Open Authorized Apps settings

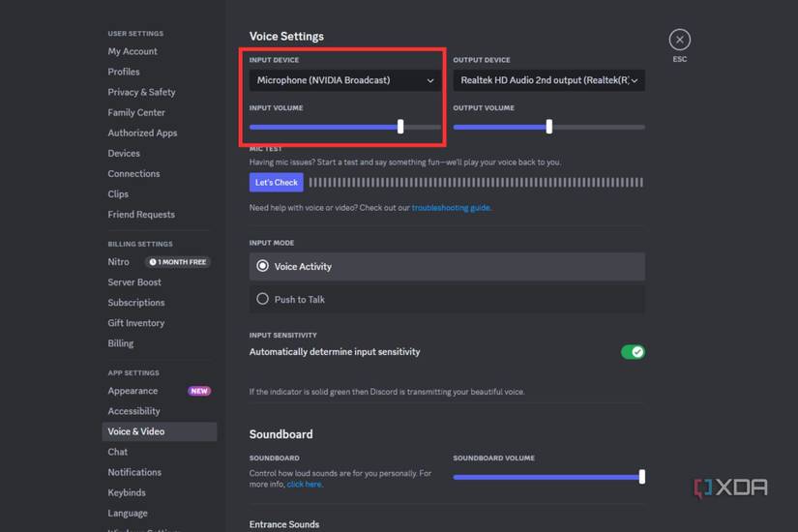pyautogui.click(x=142, y=133)
